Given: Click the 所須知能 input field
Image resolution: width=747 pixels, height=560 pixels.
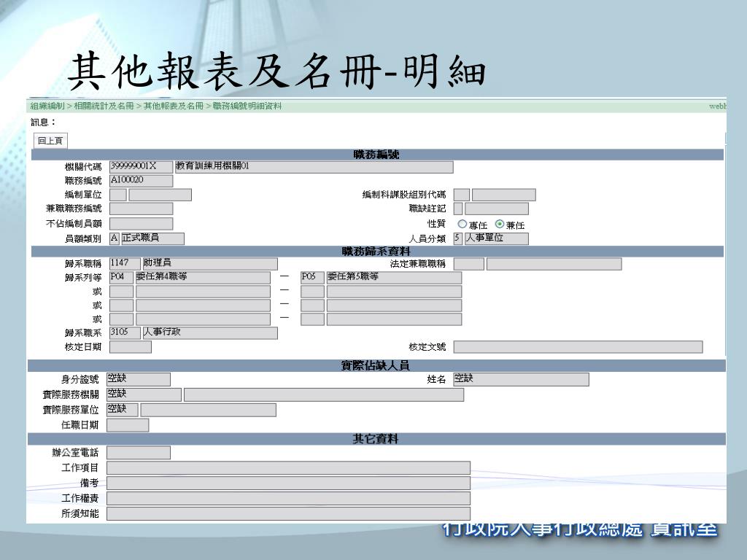Looking at the screenshot, I should point(288,514).
